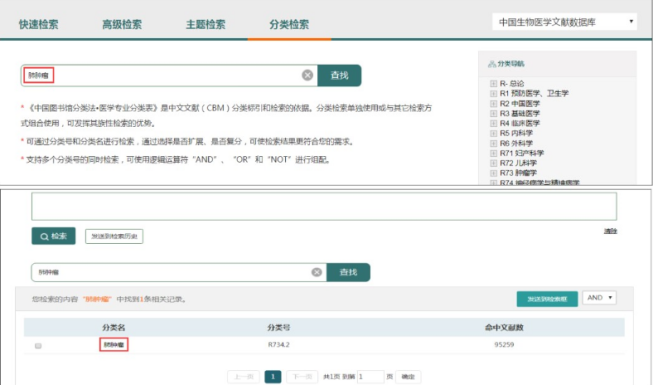Click the lower 查找 button
The height and width of the screenshot is (385, 654).
coord(348,272)
